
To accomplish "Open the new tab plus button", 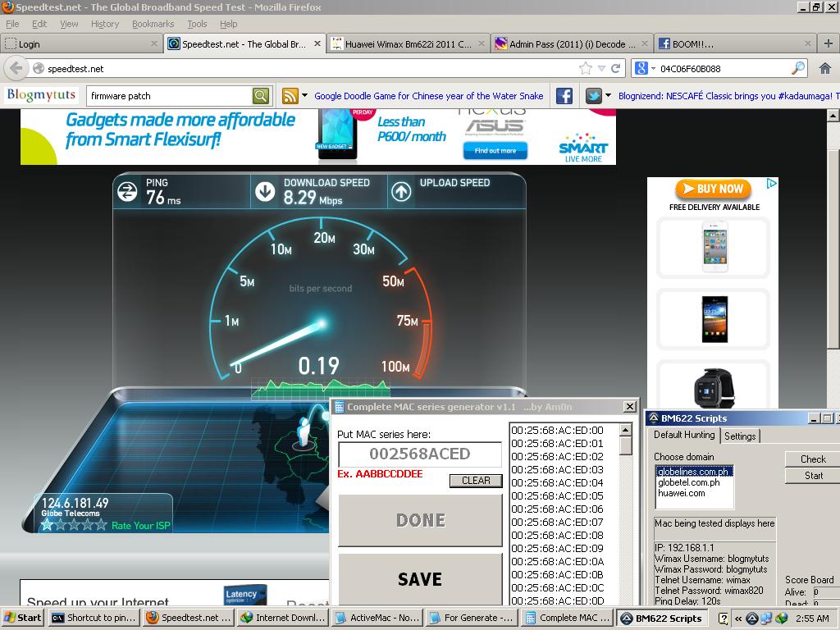I will (x=829, y=43).
